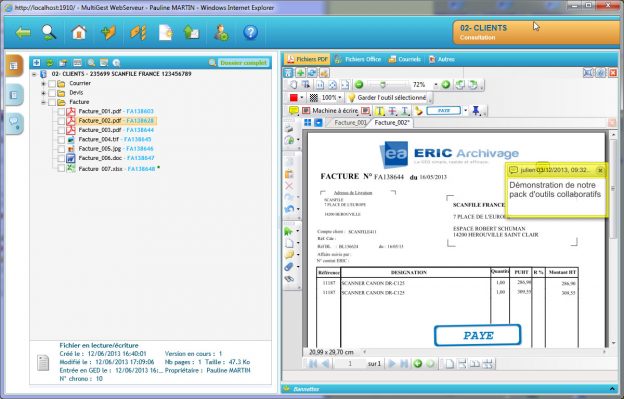Click the green back arrow icon
Image resolution: width=624 pixels, height=399 pixels.
coord(23,33)
